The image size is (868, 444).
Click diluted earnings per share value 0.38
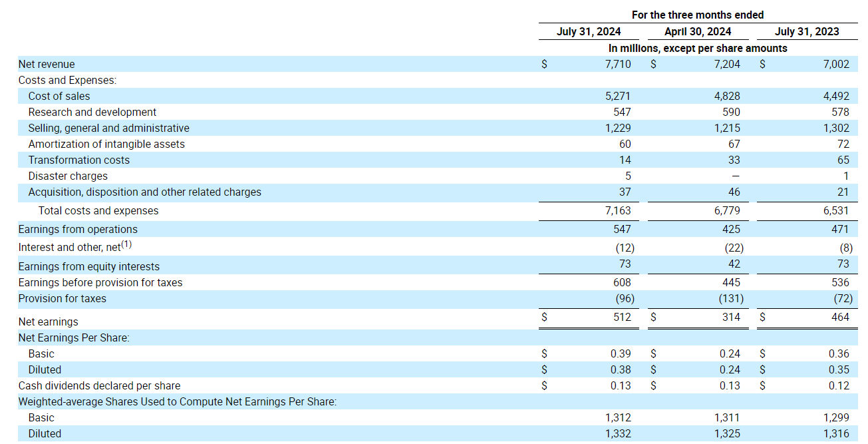(x=621, y=370)
